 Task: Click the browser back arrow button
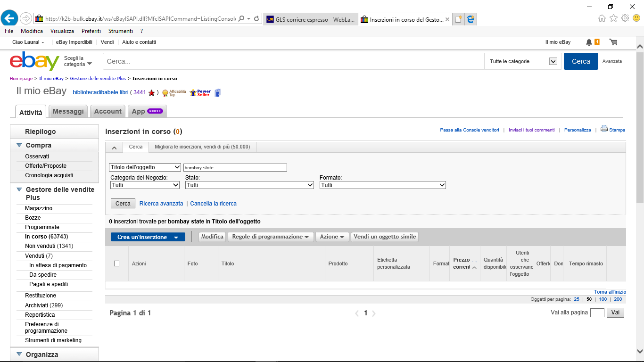[9, 18]
